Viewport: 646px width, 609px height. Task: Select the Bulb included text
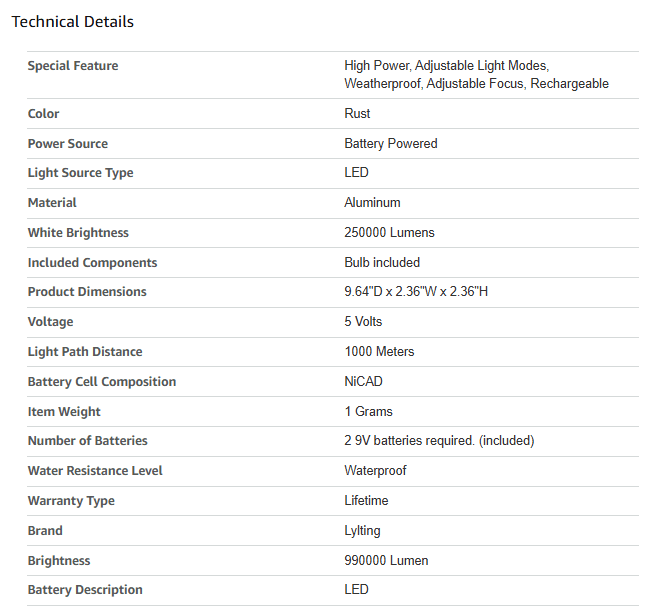(382, 262)
